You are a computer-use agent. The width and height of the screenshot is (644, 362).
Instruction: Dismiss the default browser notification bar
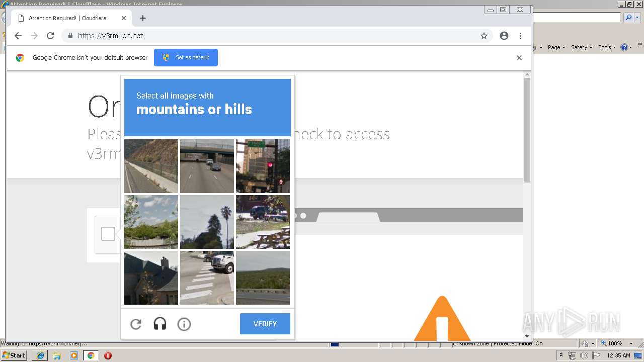[x=519, y=58]
